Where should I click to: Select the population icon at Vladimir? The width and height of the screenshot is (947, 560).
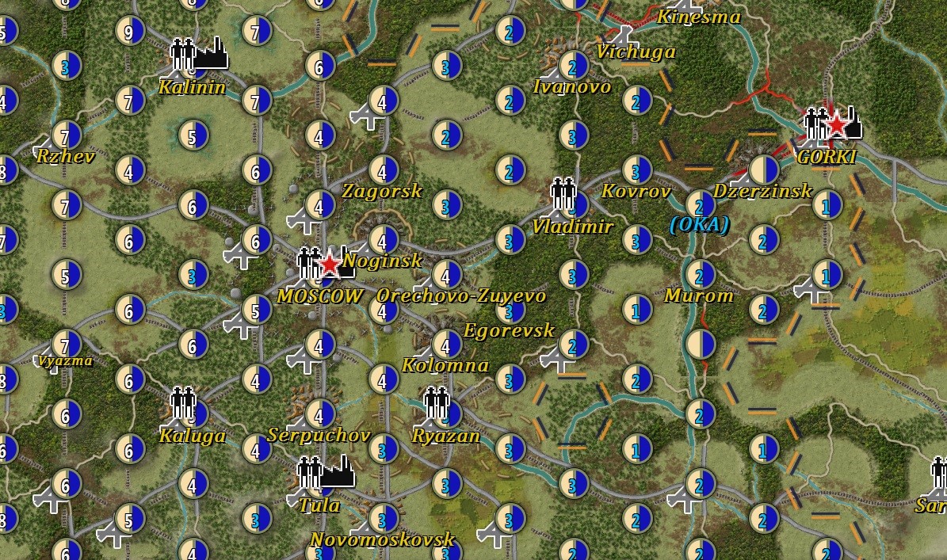563,192
